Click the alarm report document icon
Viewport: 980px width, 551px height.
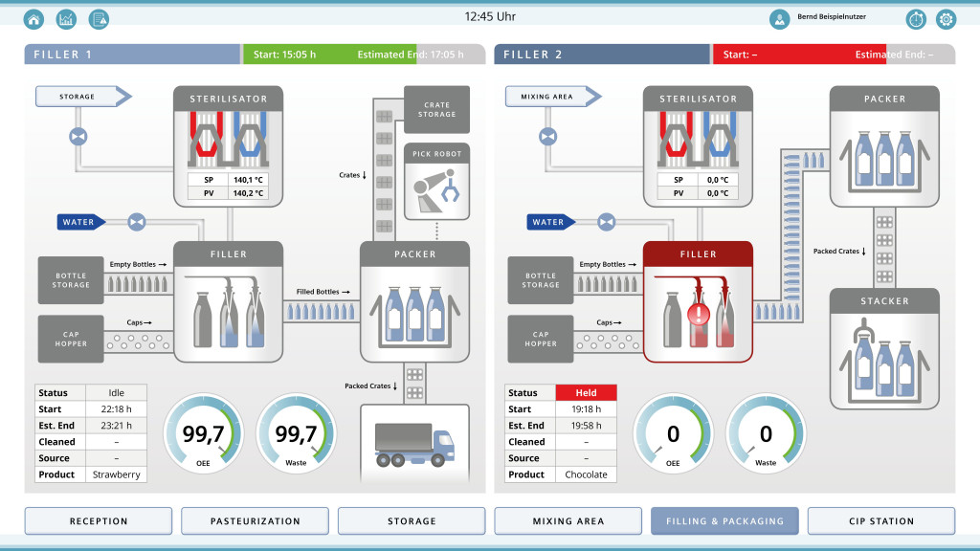click(x=97, y=17)
